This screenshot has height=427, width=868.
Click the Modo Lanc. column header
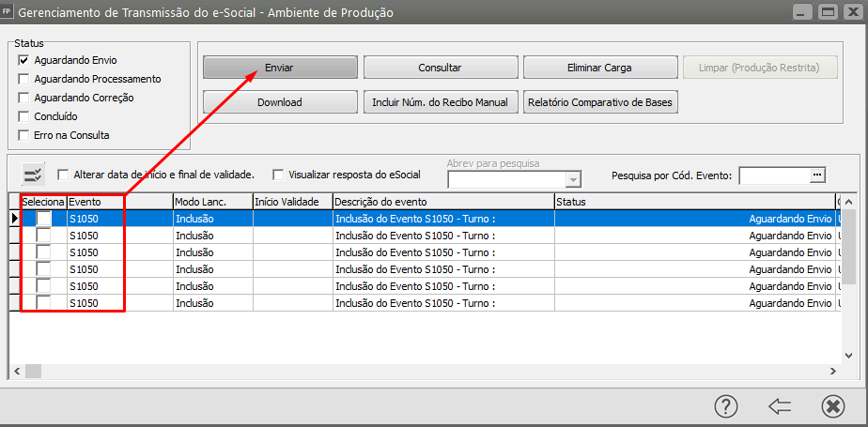(213, 202)
